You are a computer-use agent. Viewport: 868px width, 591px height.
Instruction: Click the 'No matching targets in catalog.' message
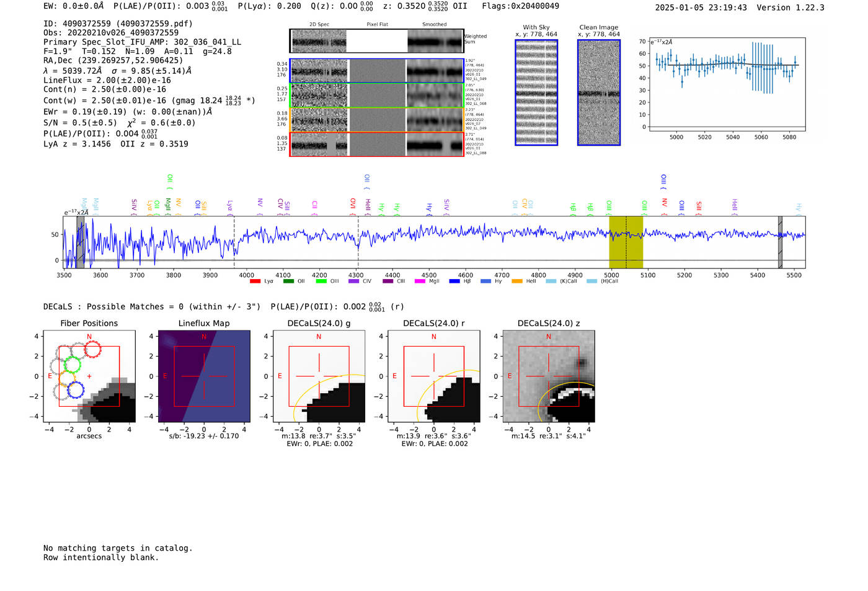click(118, 548)
